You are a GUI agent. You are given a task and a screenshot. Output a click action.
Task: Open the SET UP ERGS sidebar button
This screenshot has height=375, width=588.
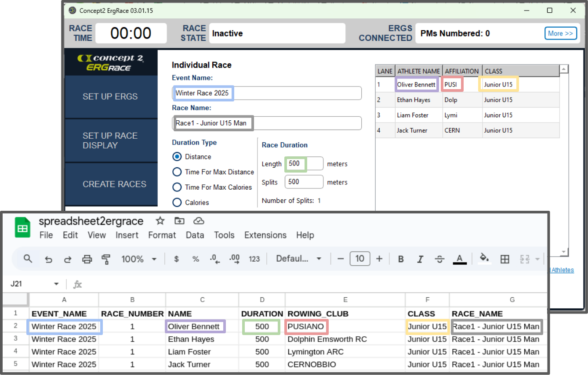111,97
